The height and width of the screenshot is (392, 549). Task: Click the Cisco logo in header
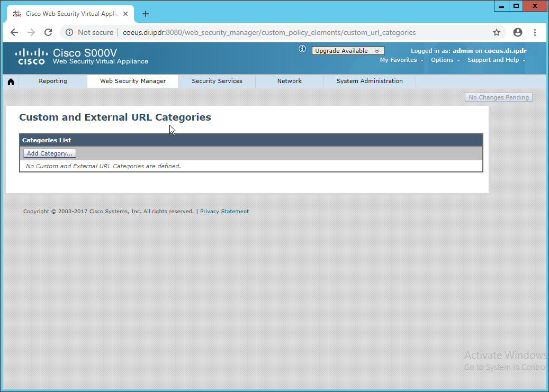coord(32,57)
